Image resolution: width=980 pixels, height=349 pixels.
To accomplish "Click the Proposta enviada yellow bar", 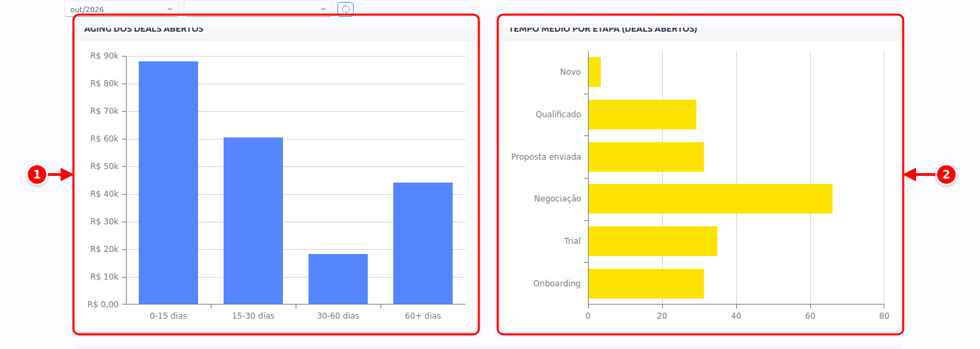I will 646,157.
